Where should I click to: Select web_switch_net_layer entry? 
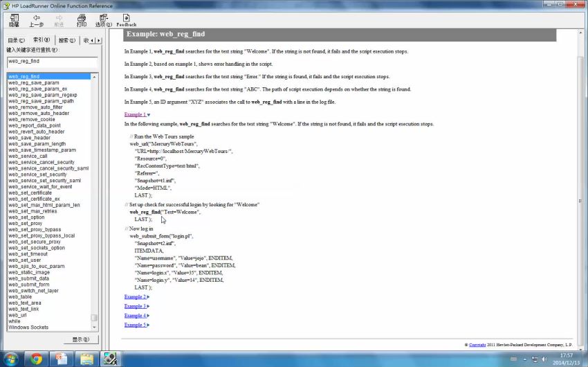(33, 291)
